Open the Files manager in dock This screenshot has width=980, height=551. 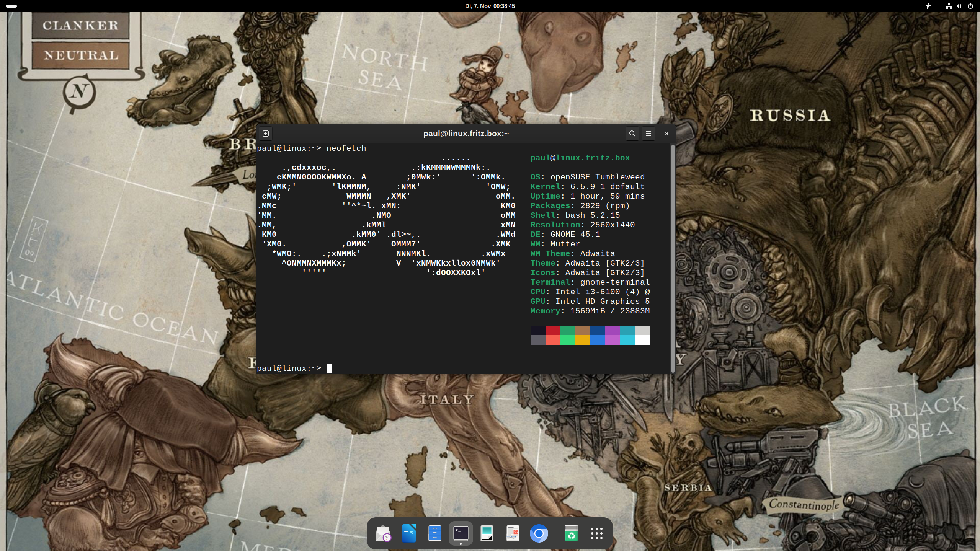434,533
